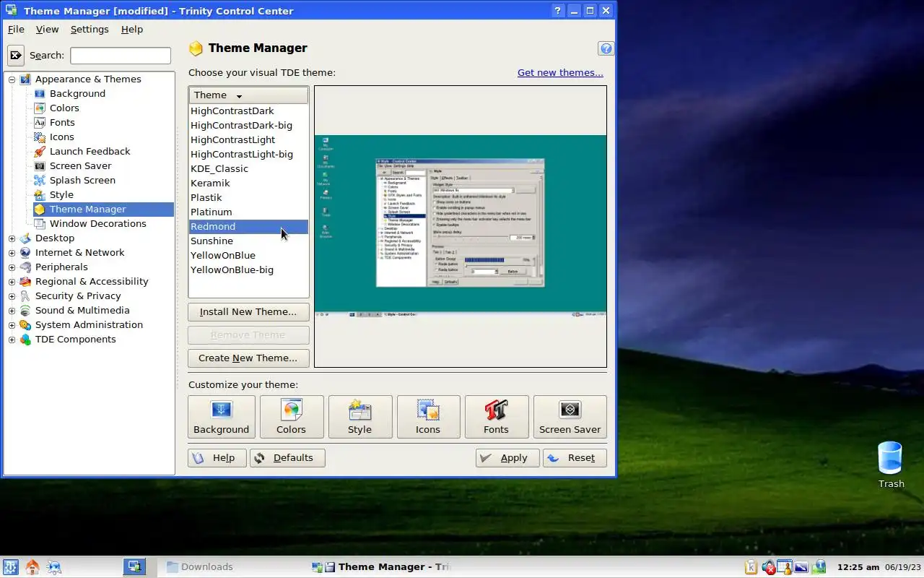Screen dimensions: 924x578
Task: Click the Launch Feedback rocket icon
Action: (x=40, y=151)
